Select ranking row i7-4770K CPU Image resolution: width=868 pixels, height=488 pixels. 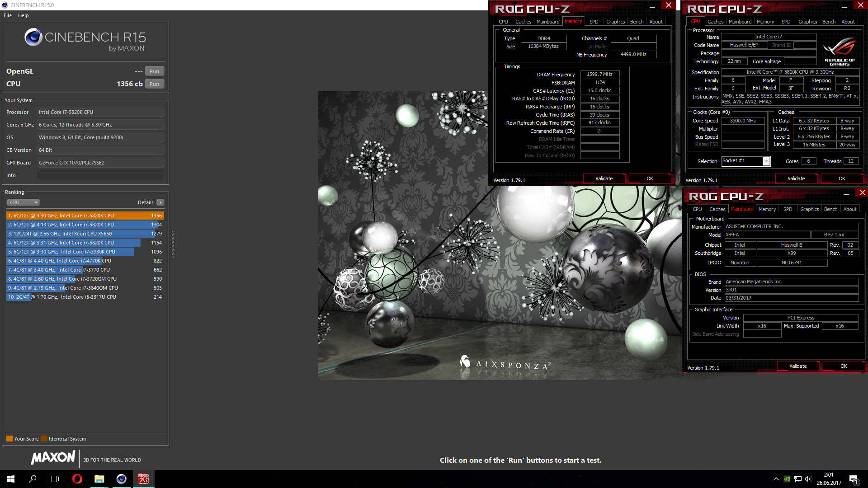85,261
